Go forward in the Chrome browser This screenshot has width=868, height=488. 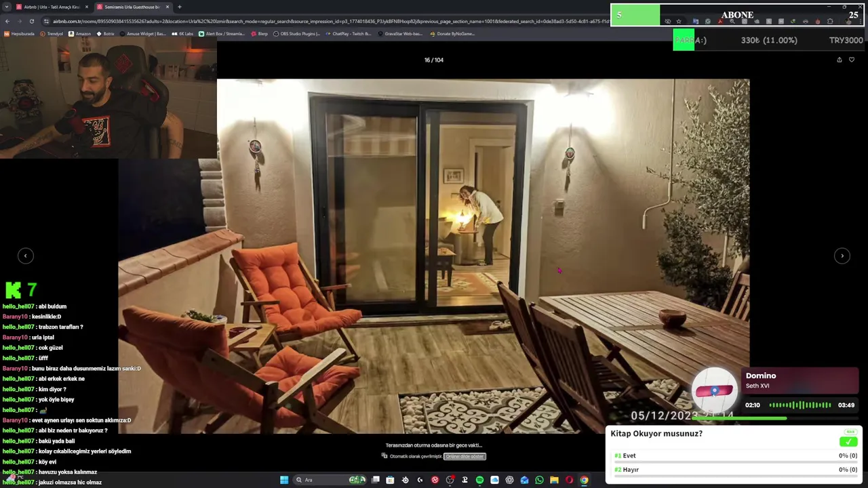click(x=19, y=21)
